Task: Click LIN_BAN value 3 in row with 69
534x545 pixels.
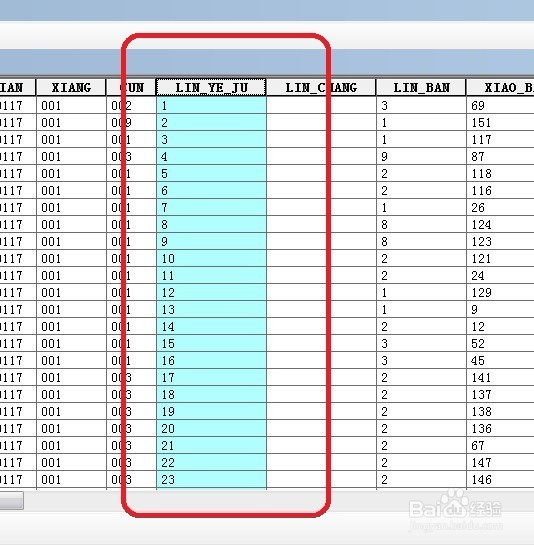Action: (421, 105)
